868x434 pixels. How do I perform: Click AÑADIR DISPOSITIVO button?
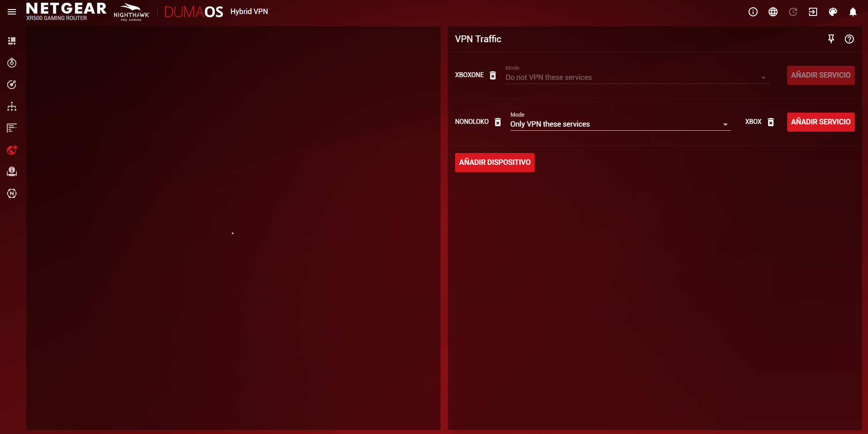(494, 162)
